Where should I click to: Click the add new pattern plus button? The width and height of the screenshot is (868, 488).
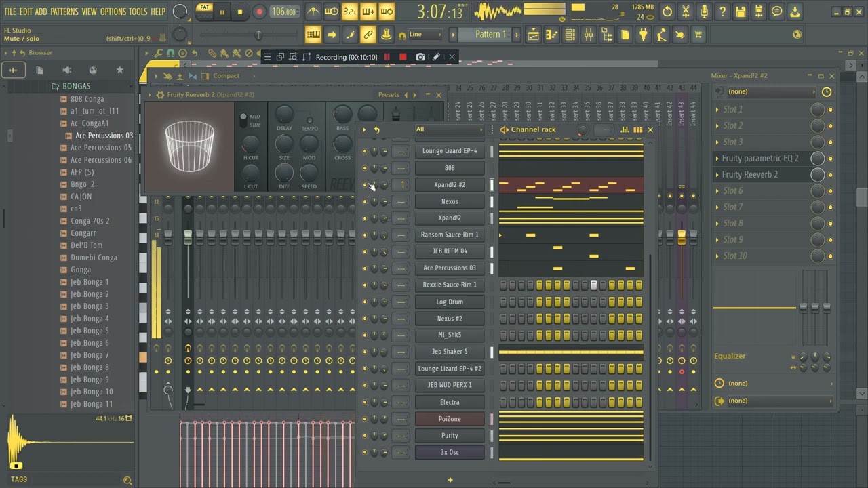(517, 35)
